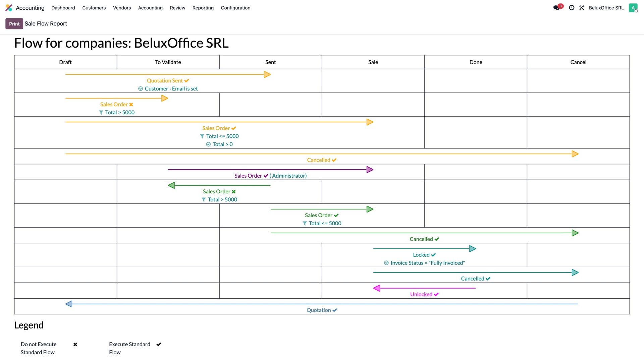Click the green 'Total <= 5000' filter text
Viewport: 644px width, 362px height.
[x=325, y=224]
